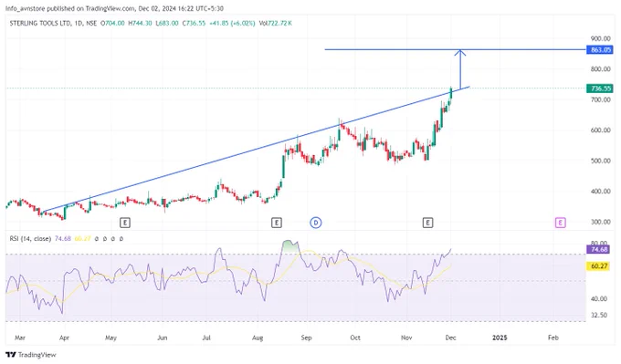The height and width of the screenshot is (364, 621).
Task: Click the purple 74.68 RSI axis label
Action: (598, 249)
